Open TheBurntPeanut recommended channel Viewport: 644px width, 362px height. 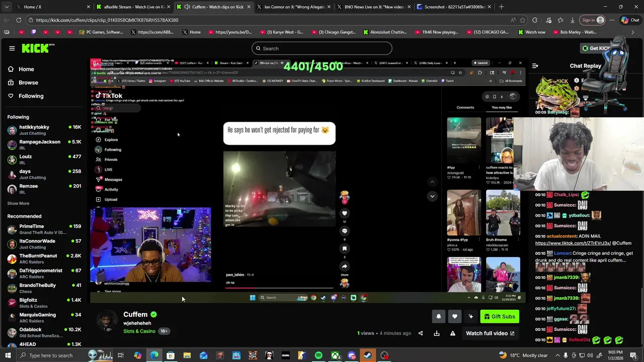pos(44,258)
